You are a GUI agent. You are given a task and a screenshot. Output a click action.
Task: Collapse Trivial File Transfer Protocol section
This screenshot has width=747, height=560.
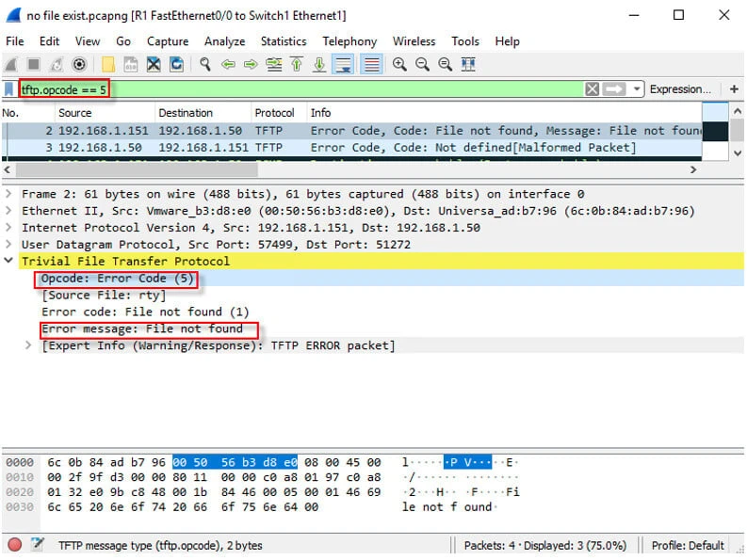point(9,261)
